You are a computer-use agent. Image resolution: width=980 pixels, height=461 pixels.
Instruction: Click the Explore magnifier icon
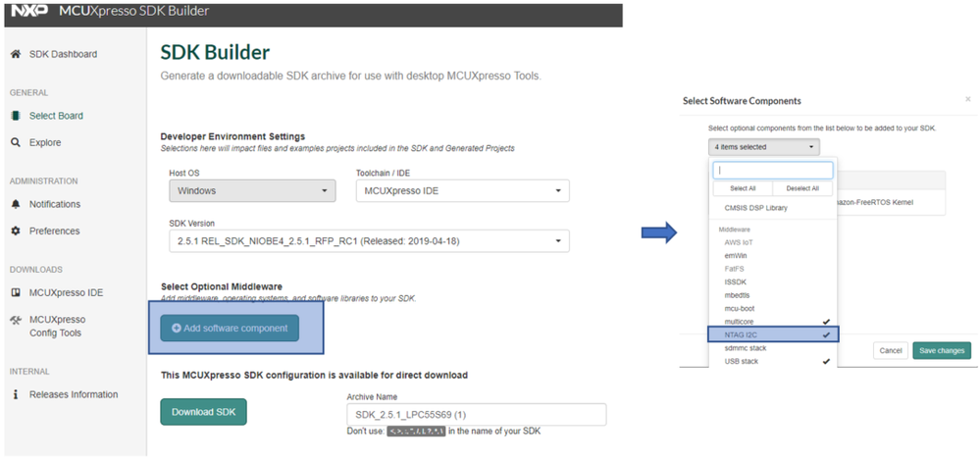pyautogui.click(x=17, y=142)
